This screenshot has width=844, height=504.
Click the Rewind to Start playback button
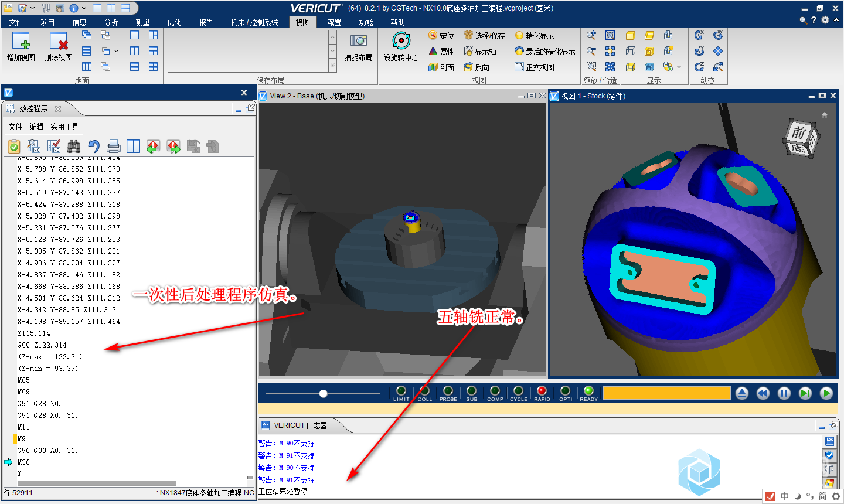[763, 393]
